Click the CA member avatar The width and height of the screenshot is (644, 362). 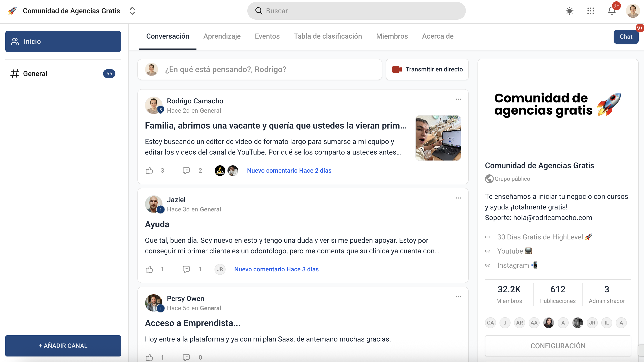tap(490, 323)
